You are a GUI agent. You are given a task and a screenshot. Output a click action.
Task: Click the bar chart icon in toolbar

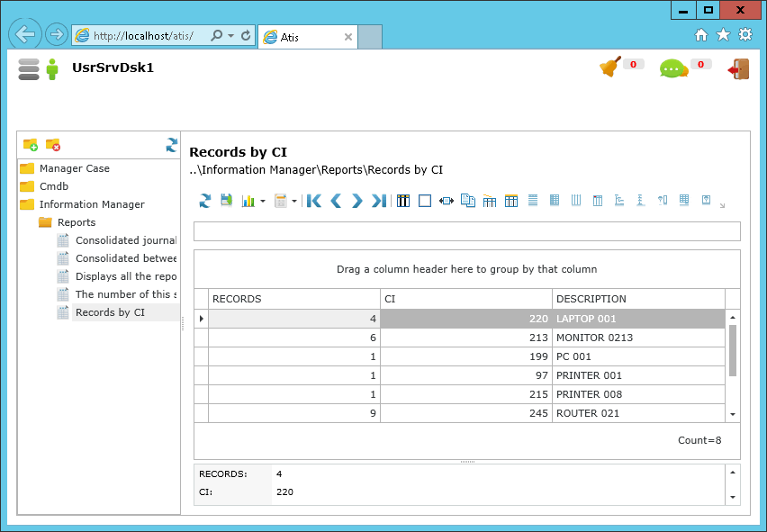[x=248, y=201]
